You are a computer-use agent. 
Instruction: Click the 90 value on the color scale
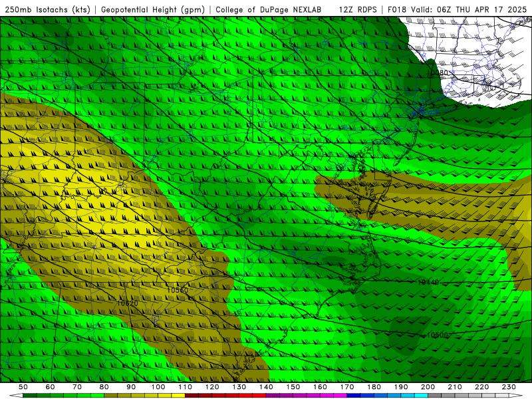[131, 387]
